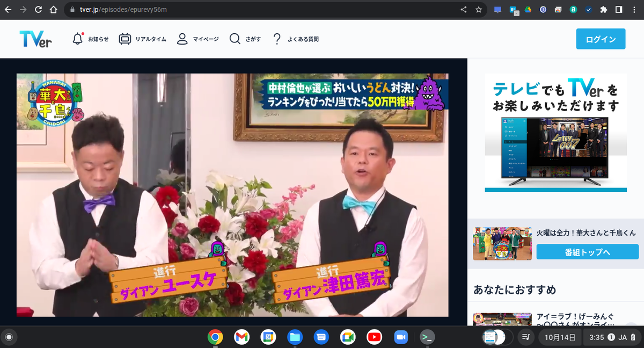Open the Messages app from the shelf

pyautogui.click(x=321, y=337)
